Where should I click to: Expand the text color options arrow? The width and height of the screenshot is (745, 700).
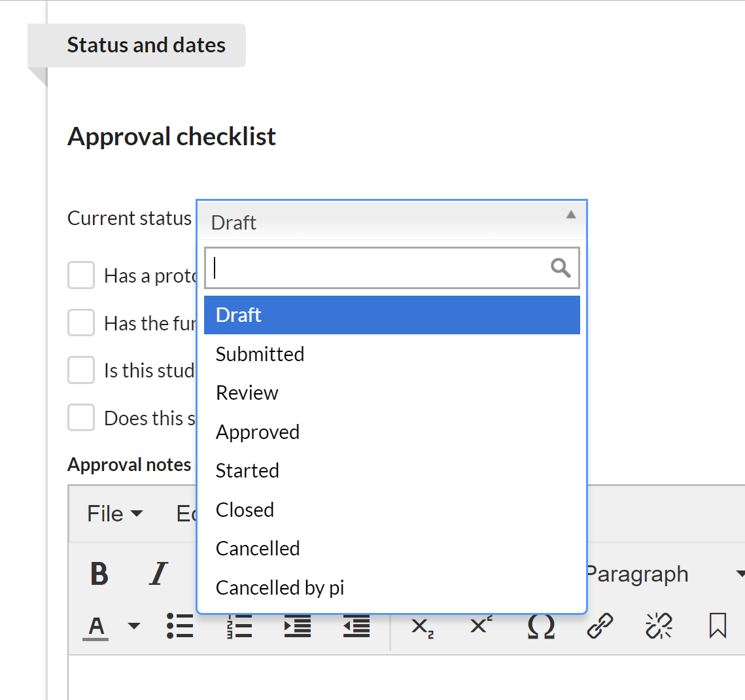(134, 626)
